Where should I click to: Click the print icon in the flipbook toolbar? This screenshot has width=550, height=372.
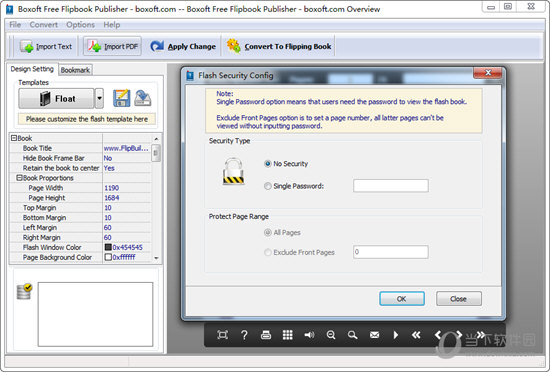266,335
